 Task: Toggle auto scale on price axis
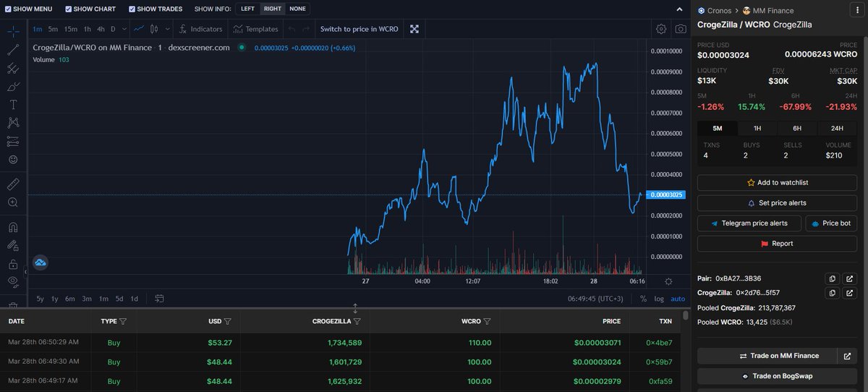pos(678,299)
